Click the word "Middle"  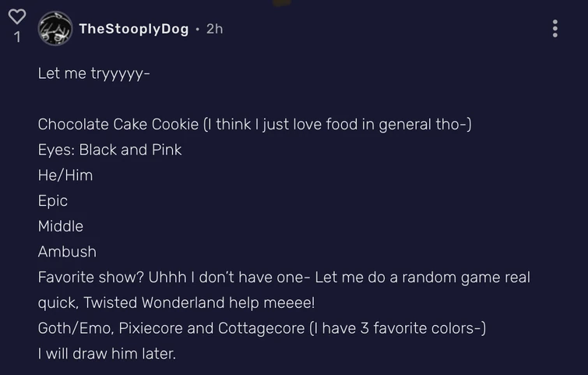tap(61, 226)
